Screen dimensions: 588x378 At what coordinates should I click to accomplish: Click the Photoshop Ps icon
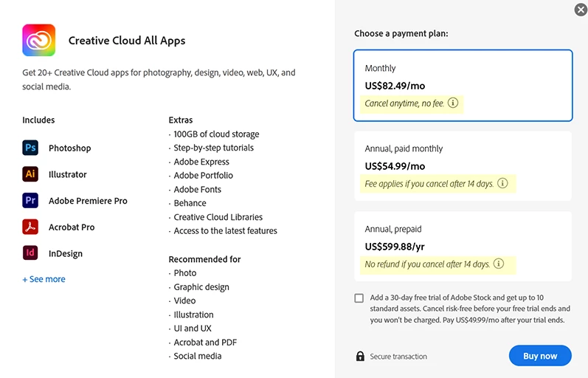(30, 148)
